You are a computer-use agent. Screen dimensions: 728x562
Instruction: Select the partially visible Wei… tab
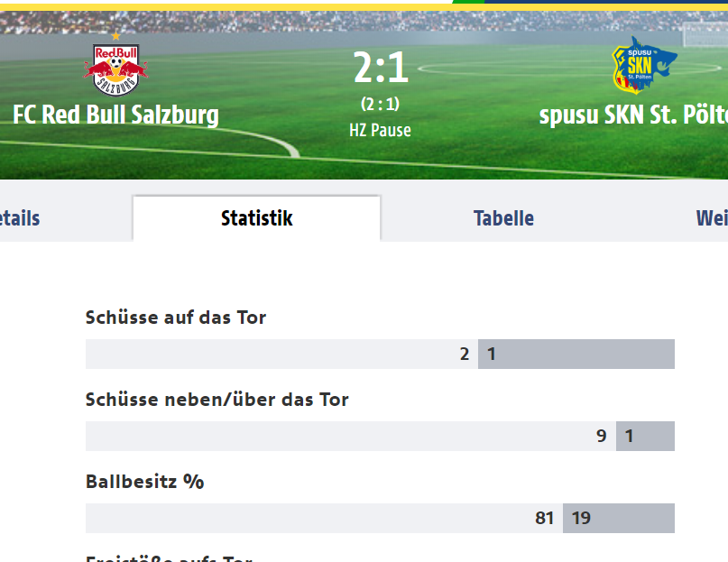coord(711,218)
